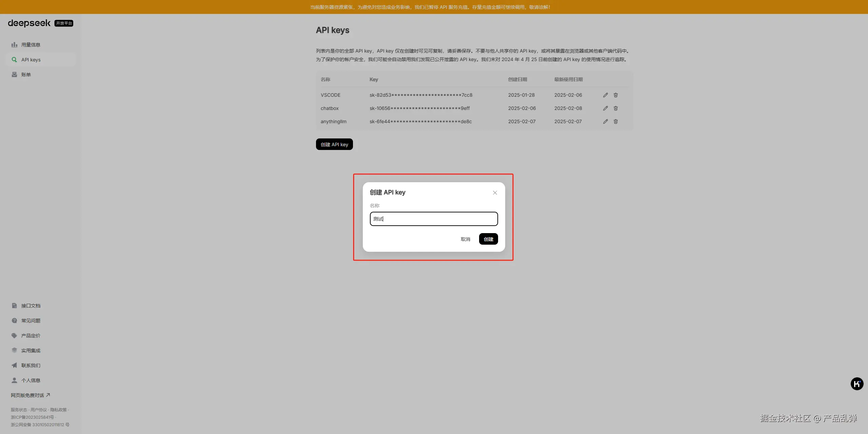
Task: Edit the anythingllm key name
Action: click(605, 121)
